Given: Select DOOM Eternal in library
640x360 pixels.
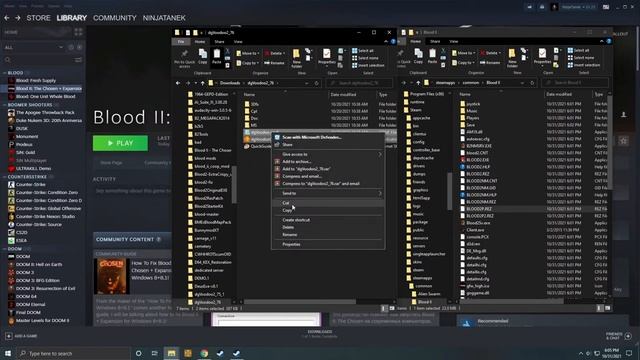Looking at the screenshot, I should coord(31,304).
